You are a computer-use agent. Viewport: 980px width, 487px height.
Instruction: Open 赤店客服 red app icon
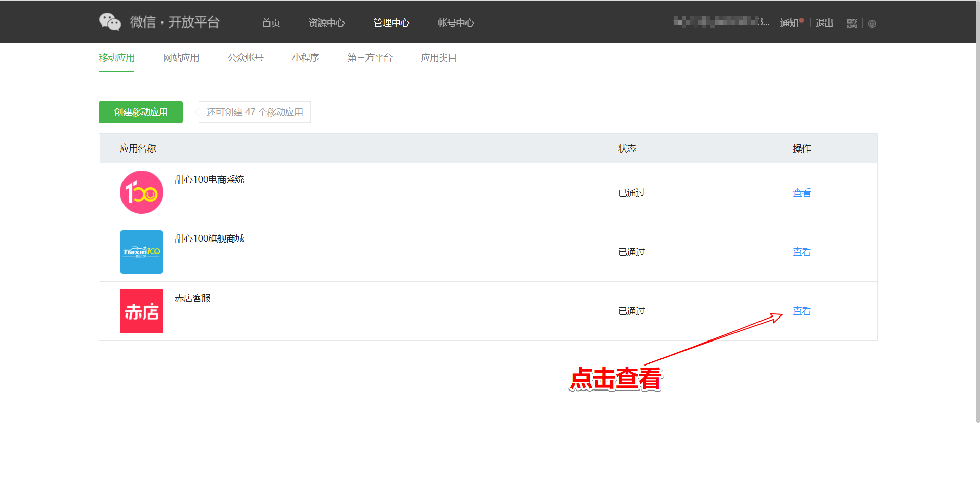point(141,311)
